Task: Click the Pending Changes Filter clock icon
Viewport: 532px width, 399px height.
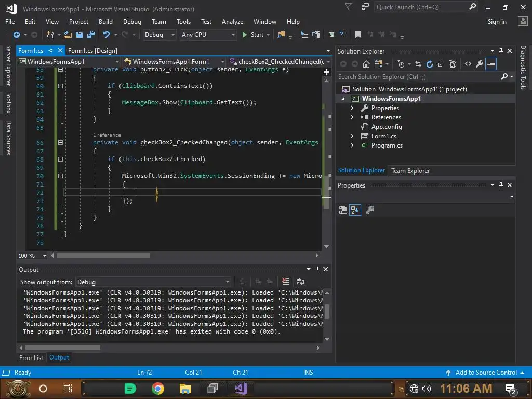Action: [401, 64]
